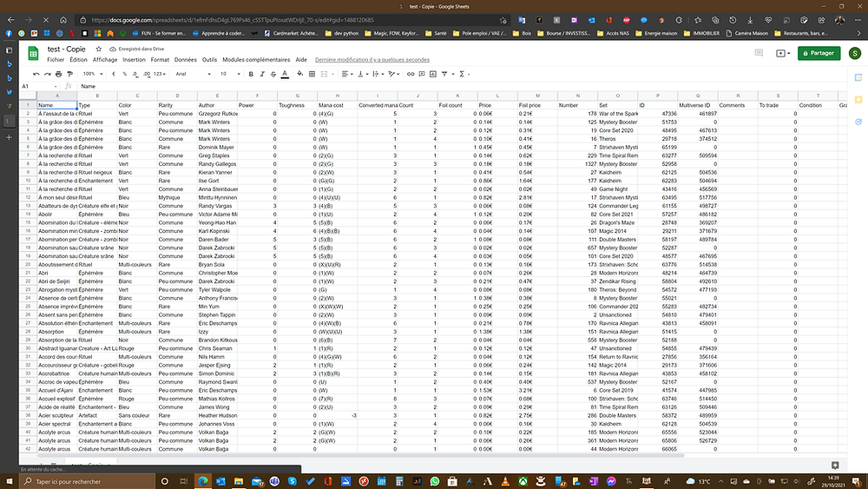Viewport: 868px width, 489px height.
Task: Open the borders tool
Action: (312, 74)
